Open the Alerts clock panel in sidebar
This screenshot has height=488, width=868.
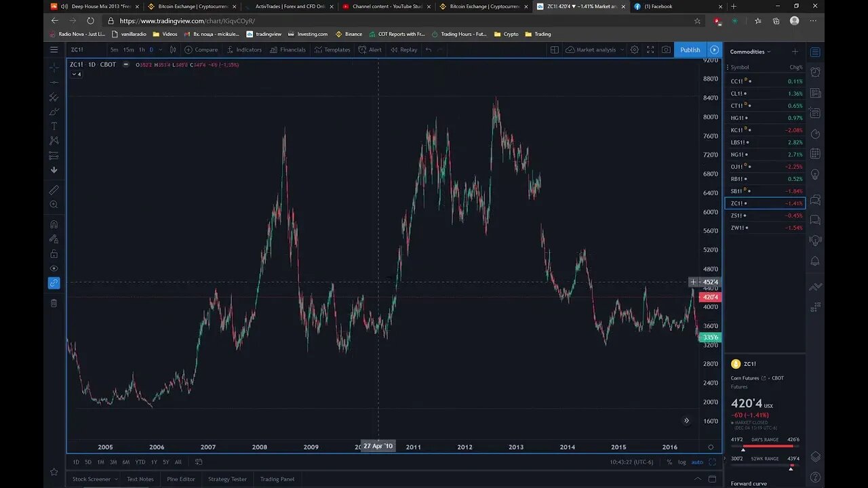(815, 72)
